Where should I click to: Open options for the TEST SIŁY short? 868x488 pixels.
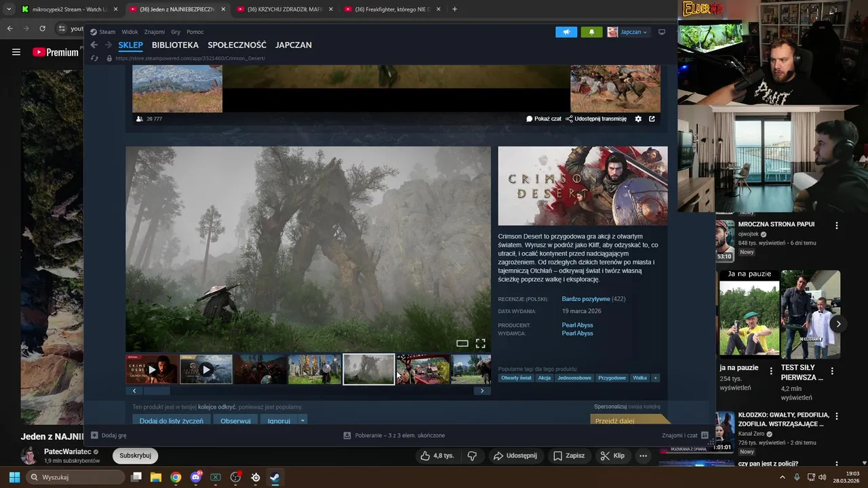(x=832, y=371)
